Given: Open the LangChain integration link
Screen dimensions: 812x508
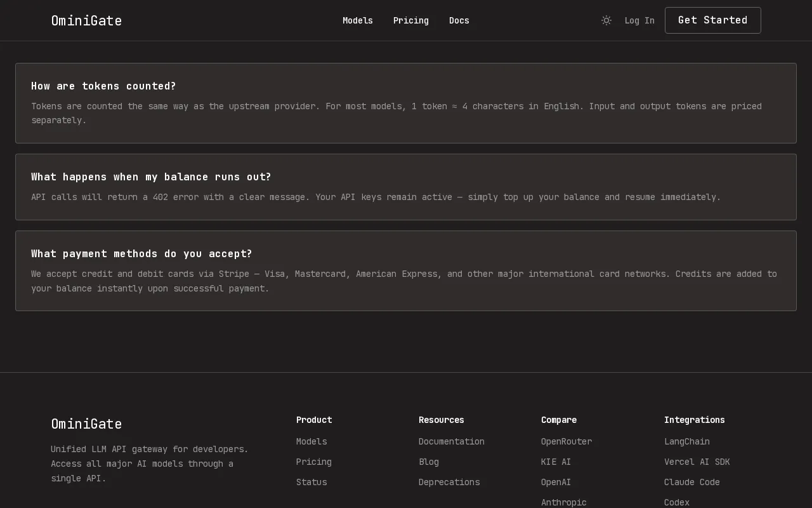Looking at the screenshot, I should (687, 441).
